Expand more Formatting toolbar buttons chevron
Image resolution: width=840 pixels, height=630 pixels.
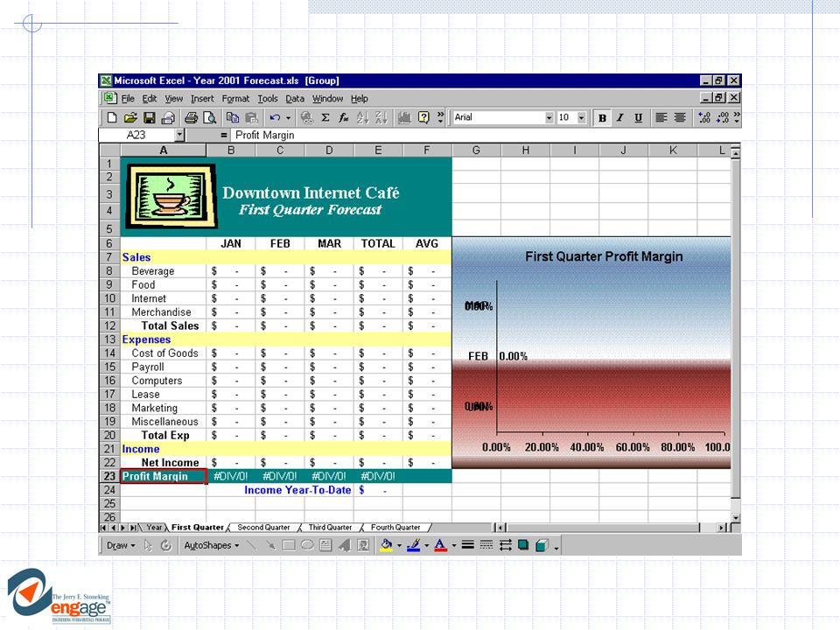tap(737, 117)
